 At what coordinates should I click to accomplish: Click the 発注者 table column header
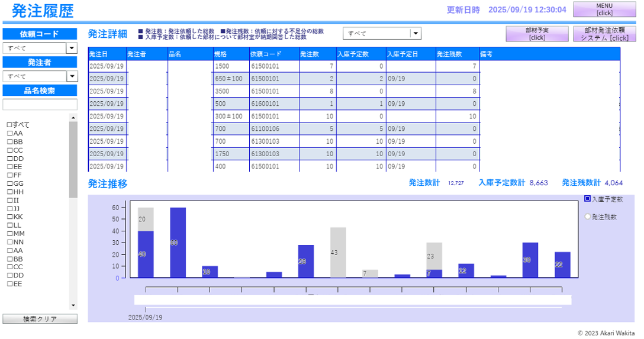pos(147,54)
